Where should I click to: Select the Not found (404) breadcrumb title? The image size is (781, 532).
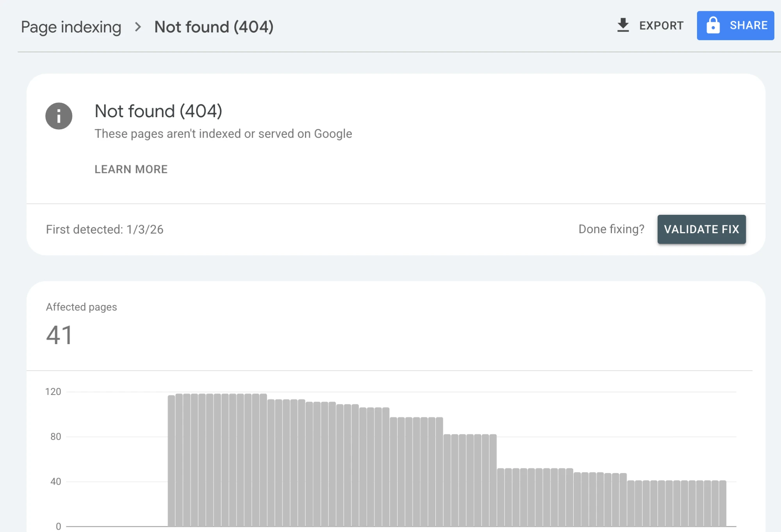point(214,27)
